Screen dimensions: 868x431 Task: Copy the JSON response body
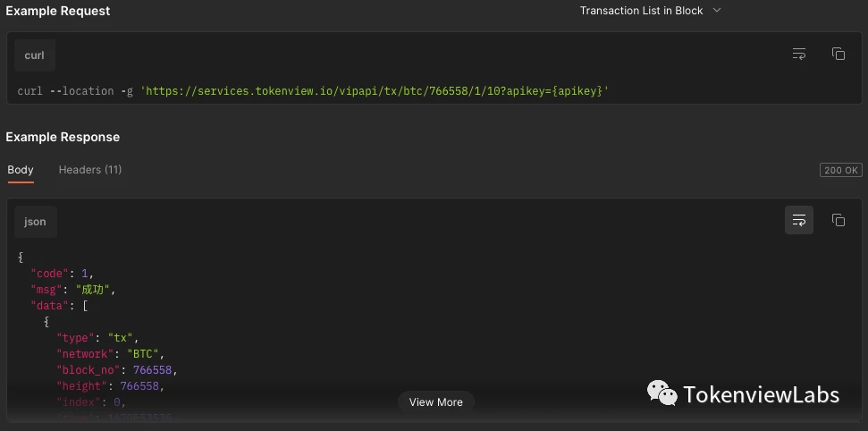coord(839,220)
